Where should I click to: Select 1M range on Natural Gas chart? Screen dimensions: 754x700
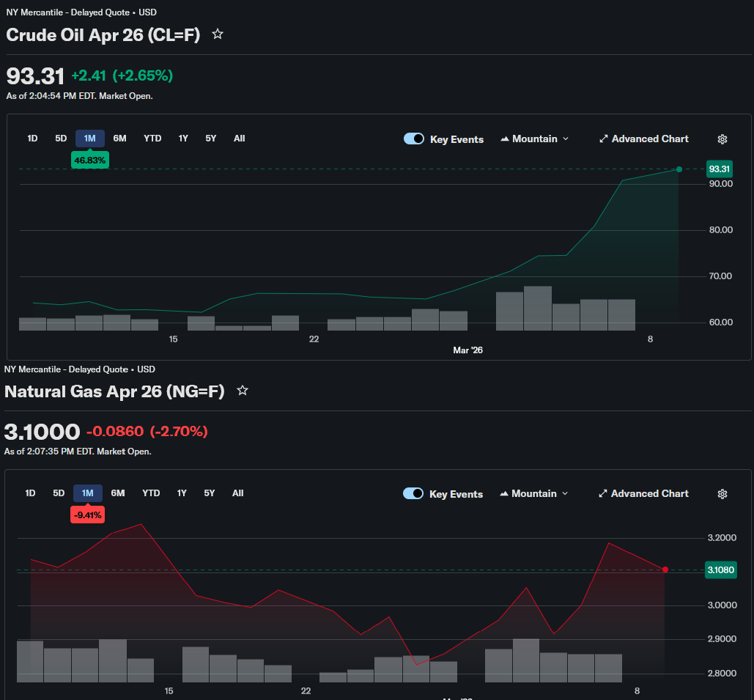87,493
